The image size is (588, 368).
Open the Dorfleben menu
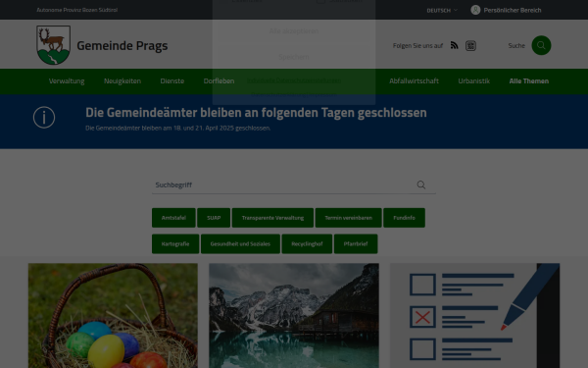pos(219,81)
